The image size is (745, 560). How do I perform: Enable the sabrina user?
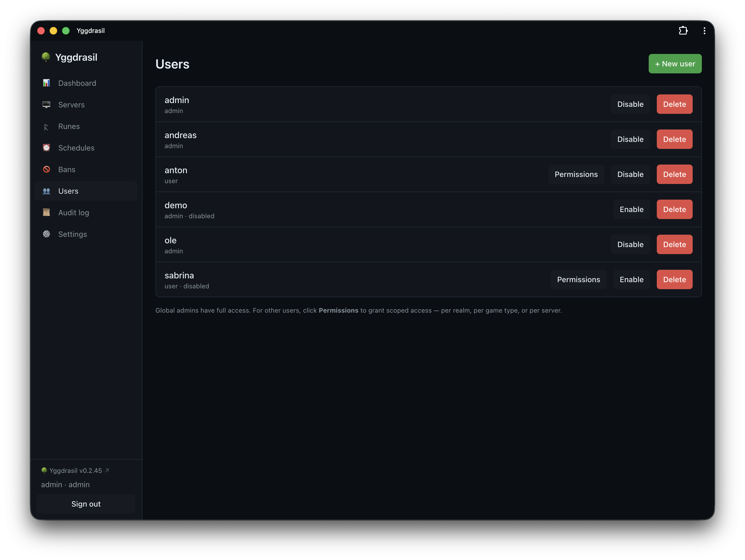[631, 279]
